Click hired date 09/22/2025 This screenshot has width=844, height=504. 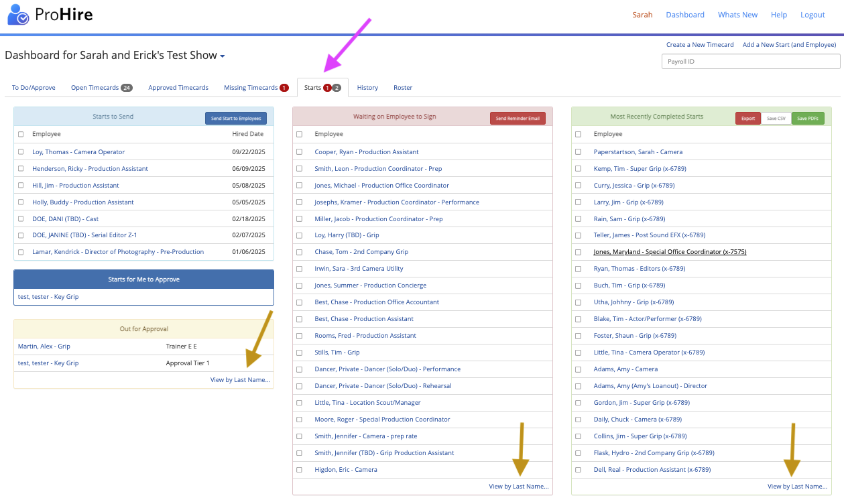pos(249,152)
